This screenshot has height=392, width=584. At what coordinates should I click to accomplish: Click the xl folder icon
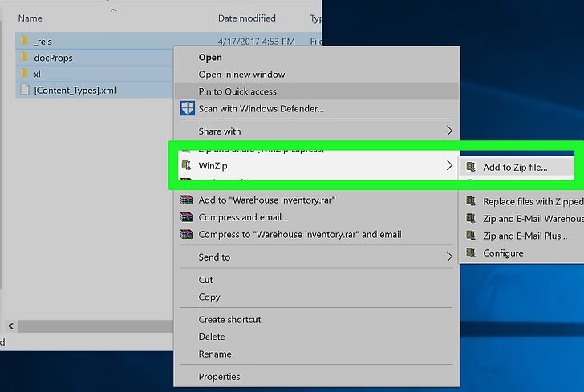[x=25, y=73]
